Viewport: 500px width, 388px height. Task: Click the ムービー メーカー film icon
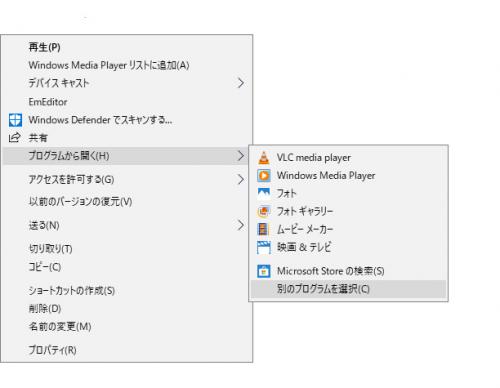point(264,229)
